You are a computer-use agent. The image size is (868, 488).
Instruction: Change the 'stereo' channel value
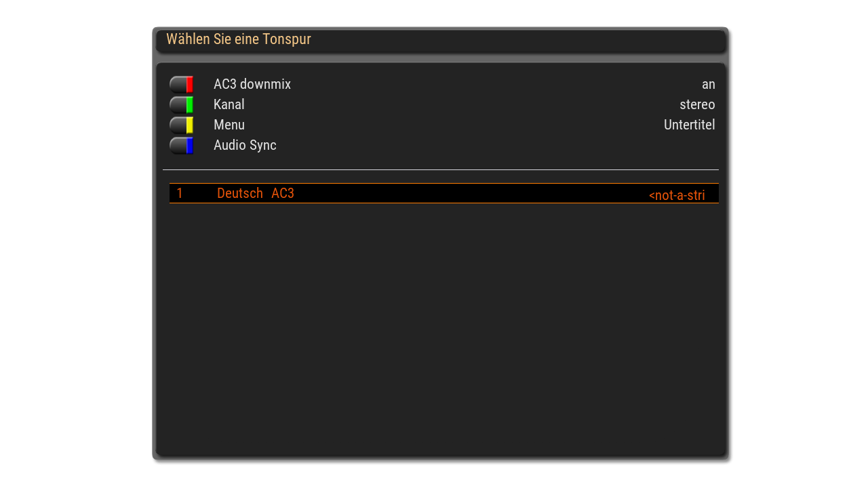tap(696, 105)
